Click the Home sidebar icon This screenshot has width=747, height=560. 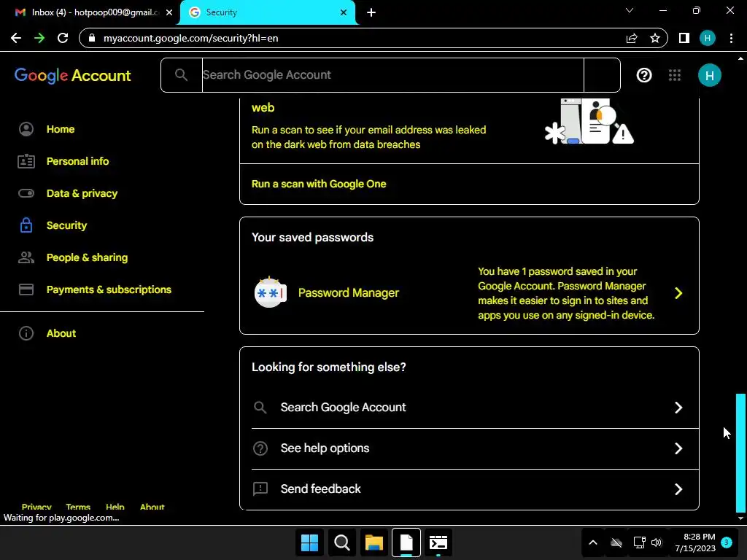[26, 129]
